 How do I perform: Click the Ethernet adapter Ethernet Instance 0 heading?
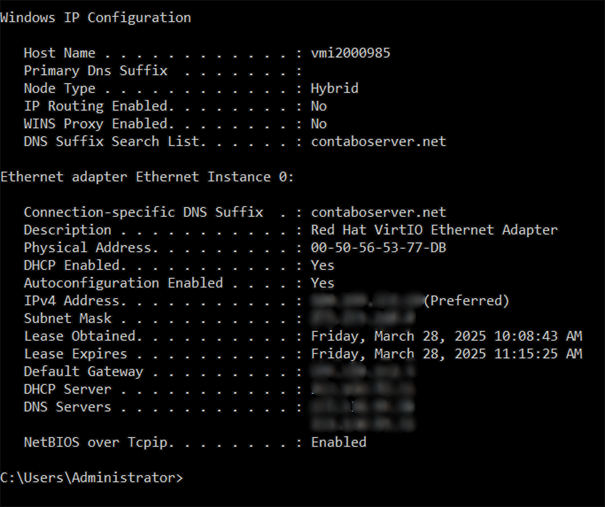134,177
